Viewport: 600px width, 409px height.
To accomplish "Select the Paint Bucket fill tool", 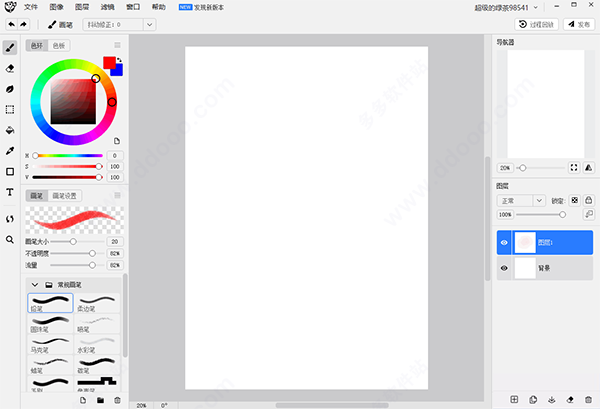I will click(x=10, y=130).
